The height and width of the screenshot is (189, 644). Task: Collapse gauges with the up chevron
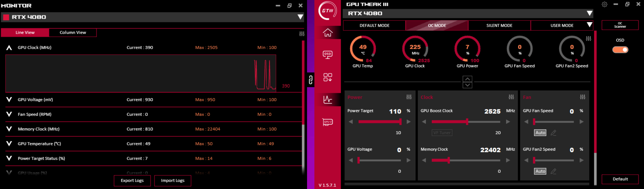click(467, 79)
